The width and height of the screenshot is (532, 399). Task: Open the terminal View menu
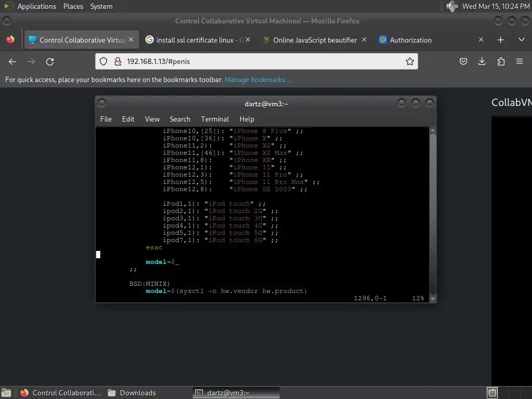pyautogui.click(x=152, y=119)
